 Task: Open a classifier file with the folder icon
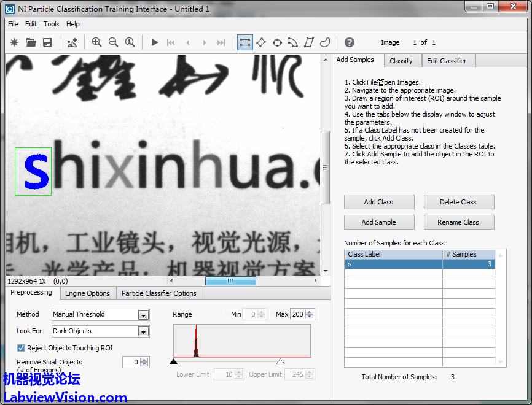click(31, 42)
